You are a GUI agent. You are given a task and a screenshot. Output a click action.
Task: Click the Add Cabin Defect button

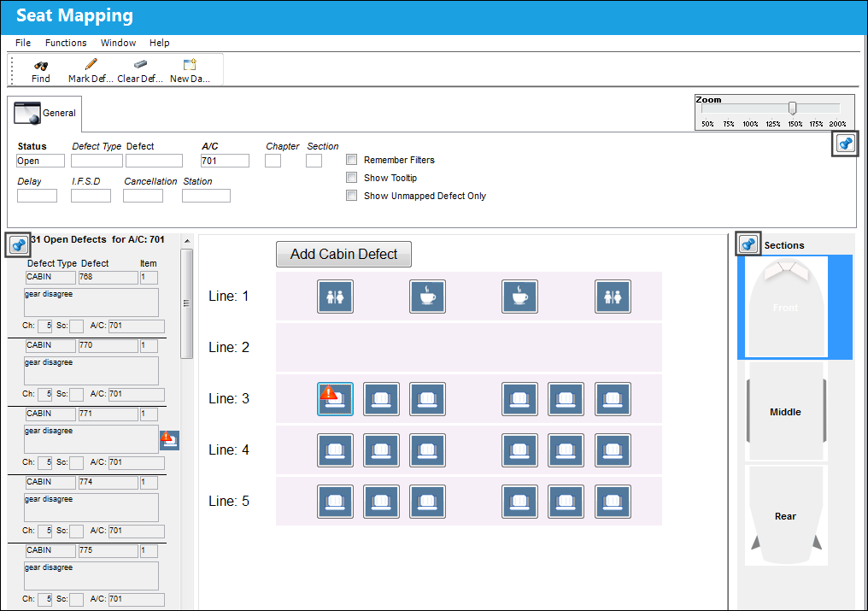(343, 255)
